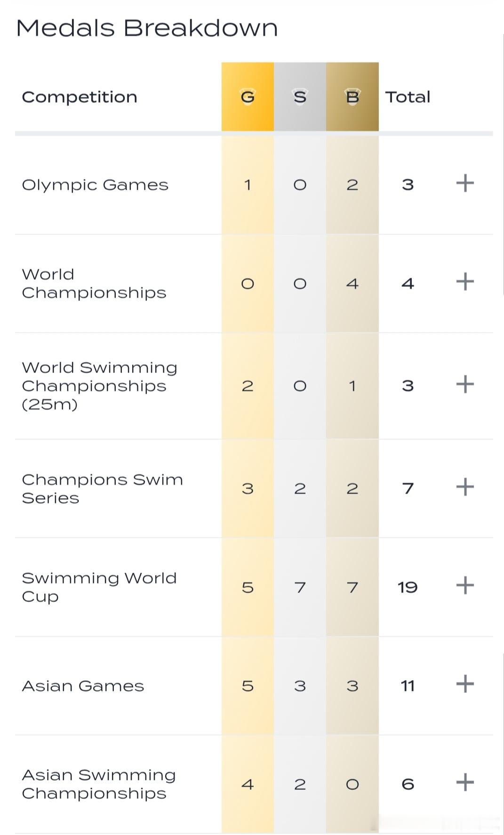The width and height of the screenshot is (504, 835).
Task: Select the Asian Games competition name
Action: click(83, 686)
